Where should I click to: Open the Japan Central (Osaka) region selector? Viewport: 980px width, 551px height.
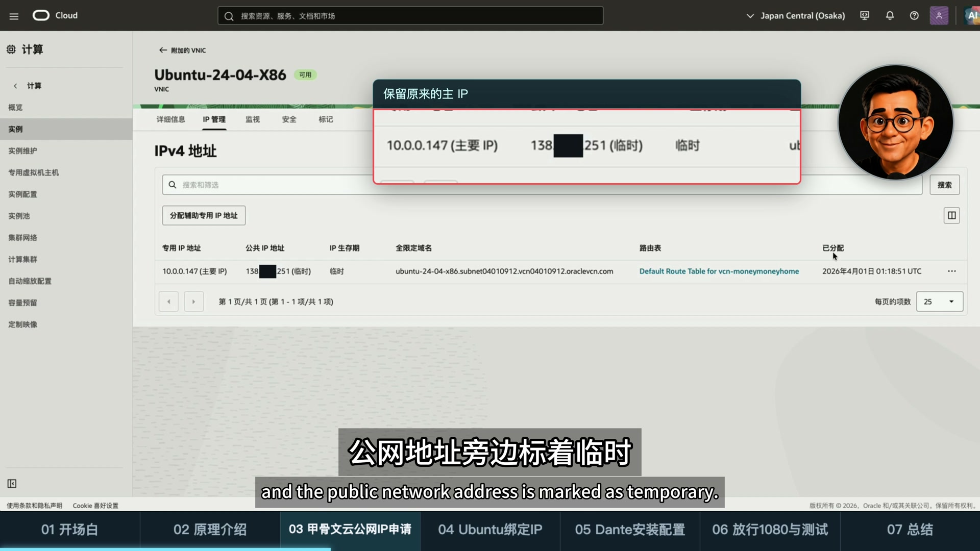pos(796,16)
